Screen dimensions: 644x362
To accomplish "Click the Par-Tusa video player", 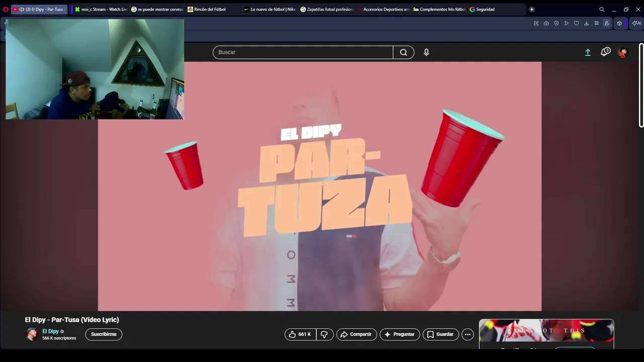I will [x=319, y=186].
